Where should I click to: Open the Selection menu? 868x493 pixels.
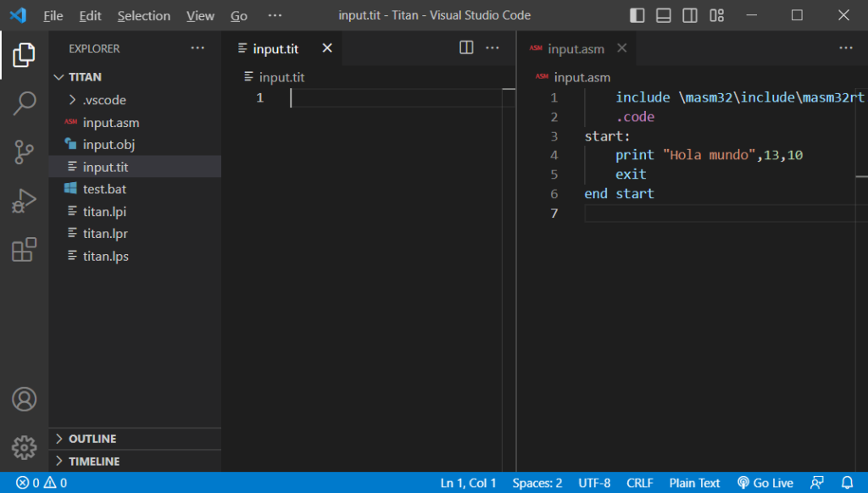(144, 15)
